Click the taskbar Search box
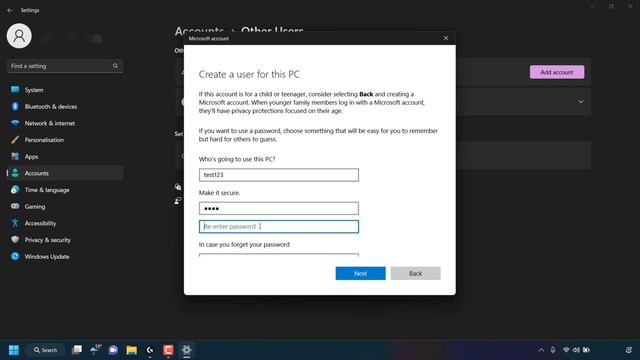The image size is (640, 360). [45, 350]
